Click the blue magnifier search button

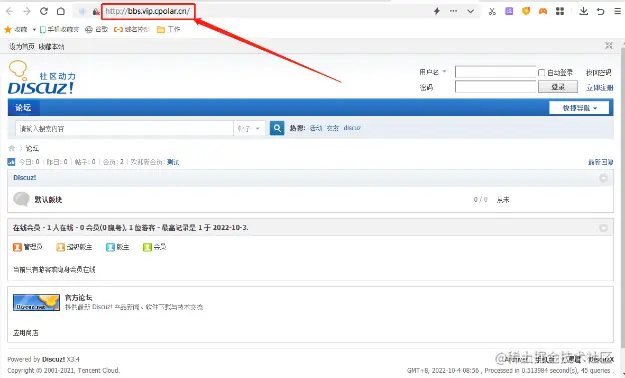277,128
